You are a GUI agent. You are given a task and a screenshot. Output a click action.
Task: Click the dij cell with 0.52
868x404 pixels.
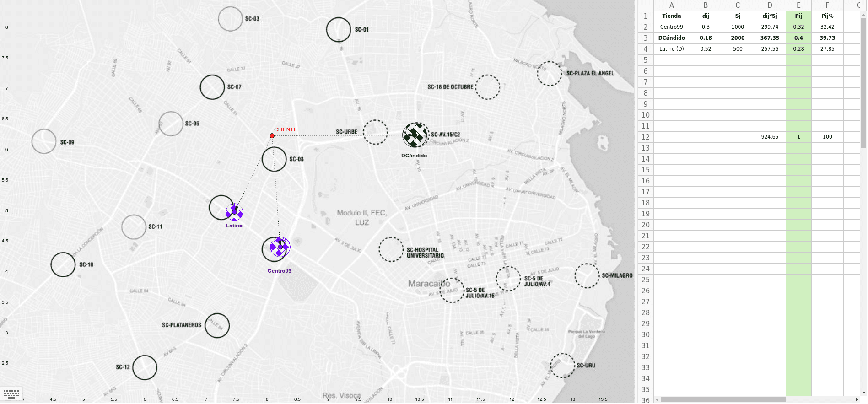point(706,49)
